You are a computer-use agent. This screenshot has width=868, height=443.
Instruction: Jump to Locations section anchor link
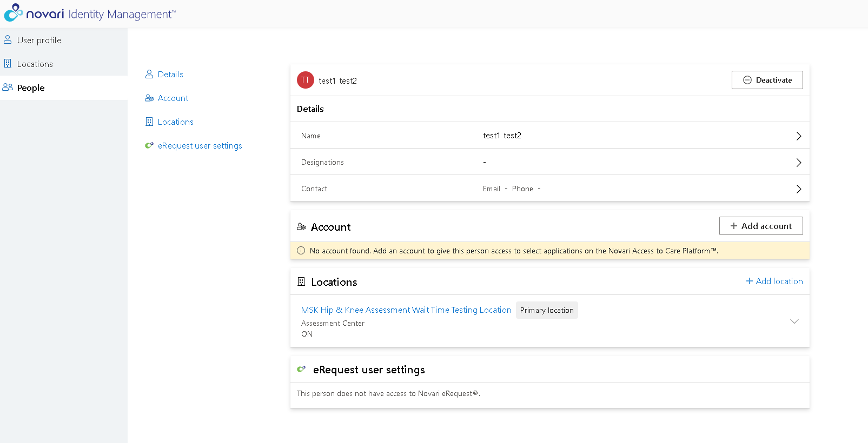tap(176, 122)
